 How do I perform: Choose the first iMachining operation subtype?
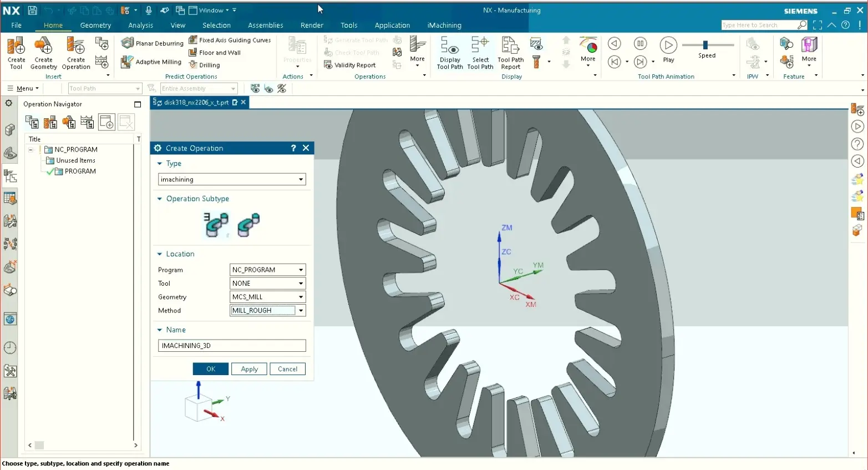[x=216, y=225]
